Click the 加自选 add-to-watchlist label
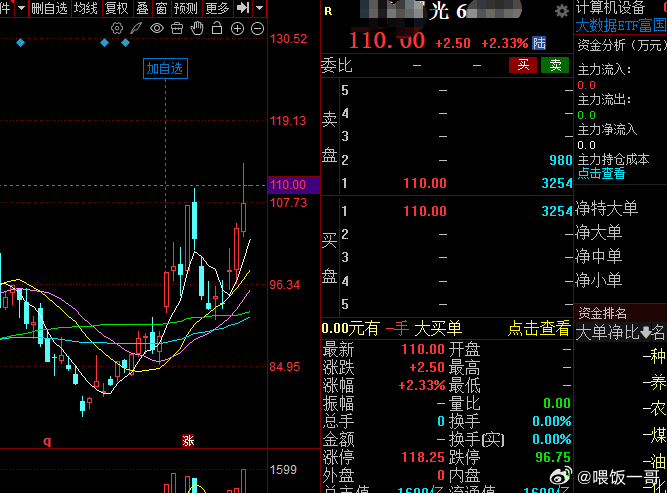Image resolution: width=667 pixels, height=493 pixels. [x=165, y=68]
